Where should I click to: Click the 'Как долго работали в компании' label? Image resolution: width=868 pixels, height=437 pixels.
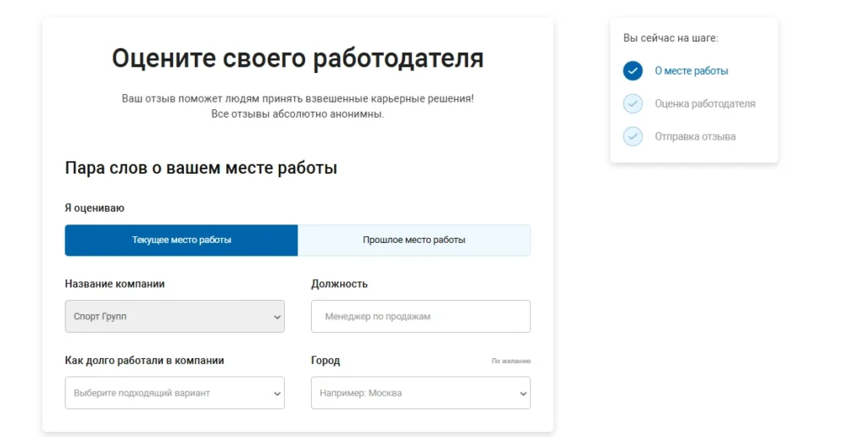144,360
